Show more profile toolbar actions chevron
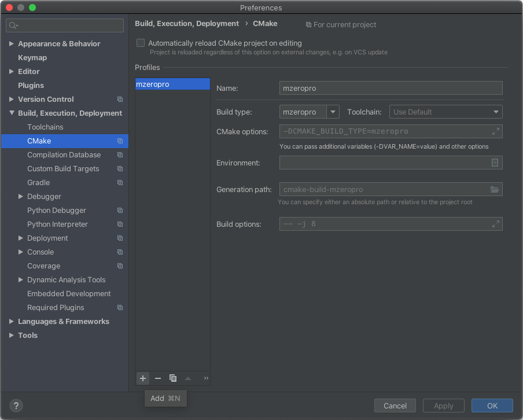Viewport: 523px width, 420px height. (x=206, y=378)
